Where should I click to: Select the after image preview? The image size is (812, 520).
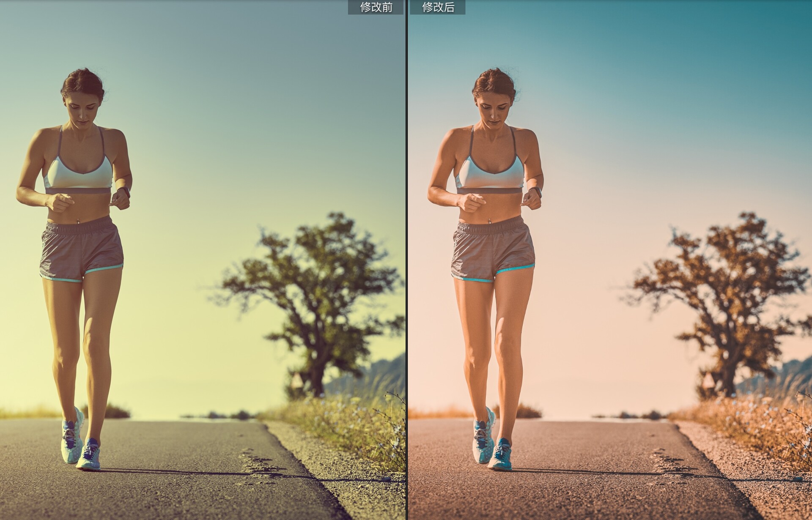click(x=610, y=260)
